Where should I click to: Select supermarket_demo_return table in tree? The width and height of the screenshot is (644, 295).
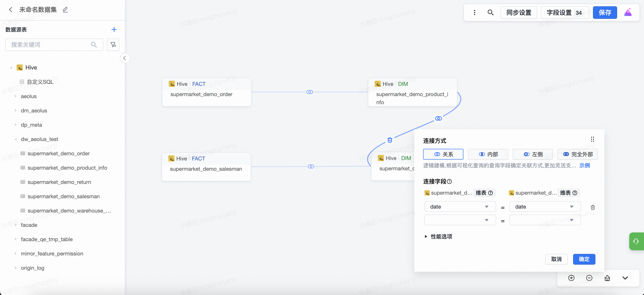pos(59,182)
